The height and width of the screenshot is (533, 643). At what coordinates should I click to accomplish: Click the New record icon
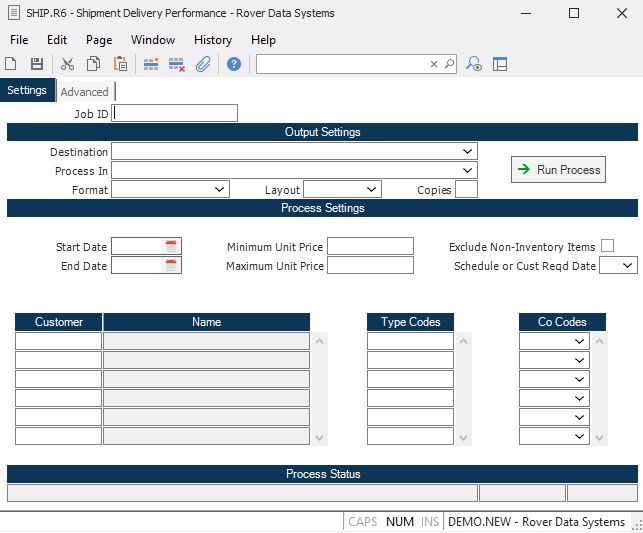pos(11,64)
